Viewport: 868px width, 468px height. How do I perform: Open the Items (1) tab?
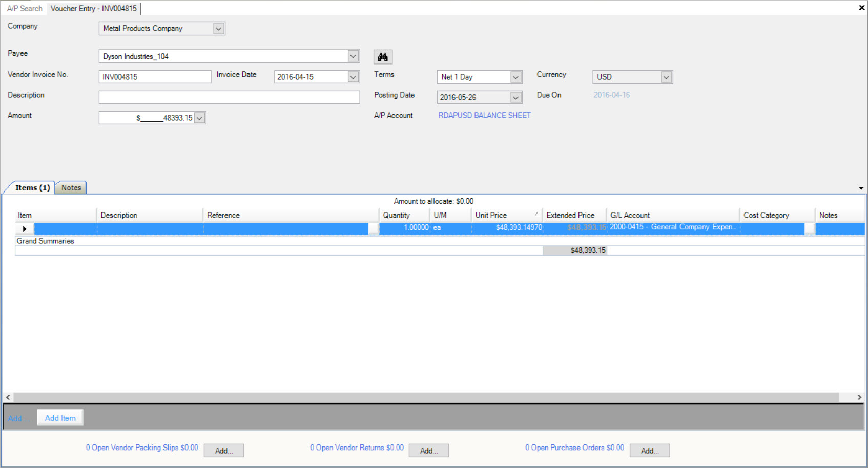pyautogui.click(x=32, y=188)
